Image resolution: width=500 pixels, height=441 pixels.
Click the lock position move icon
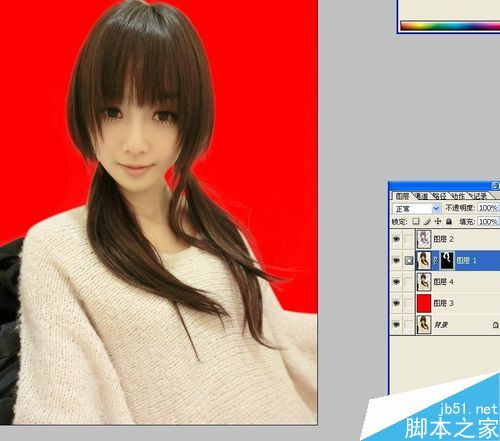coord(438,221)
